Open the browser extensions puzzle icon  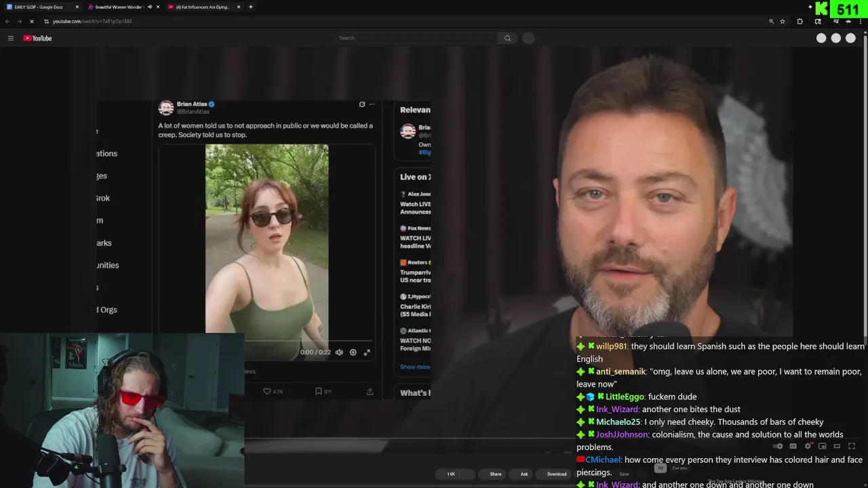point(800,21)
